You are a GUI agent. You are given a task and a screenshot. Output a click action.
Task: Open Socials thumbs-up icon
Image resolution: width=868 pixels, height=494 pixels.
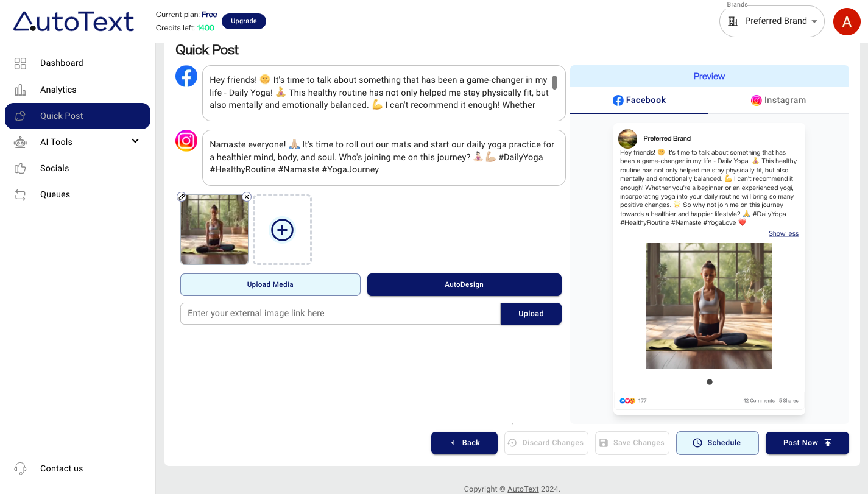[x=20, y=168]
